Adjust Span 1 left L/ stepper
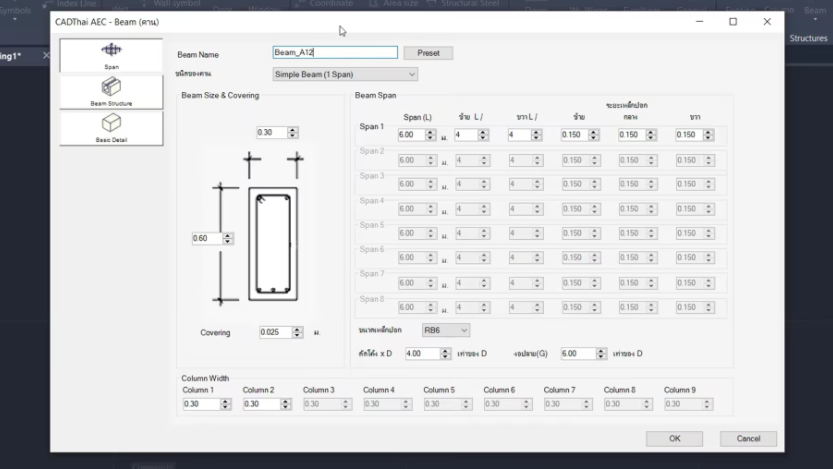Screen dimensions: 833x469 pos(483,134)
